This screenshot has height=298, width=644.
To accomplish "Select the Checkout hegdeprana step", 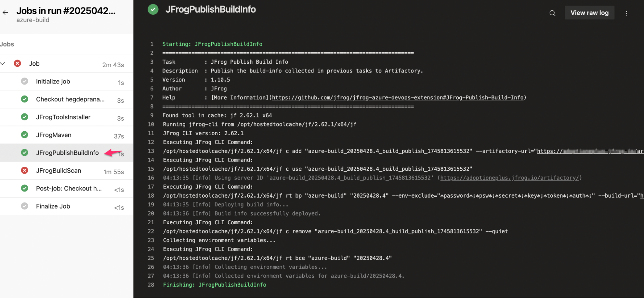I will [x=70, y=99].
